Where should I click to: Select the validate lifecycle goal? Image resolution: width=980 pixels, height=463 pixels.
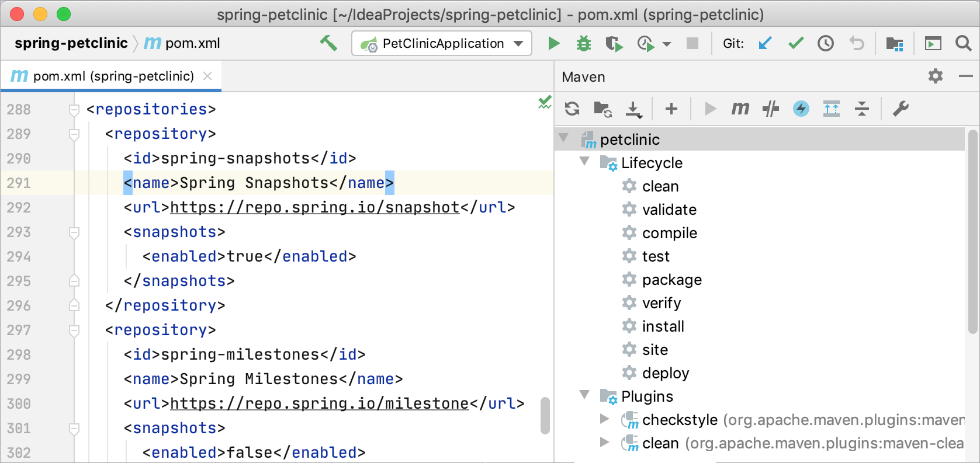(669, 210)
